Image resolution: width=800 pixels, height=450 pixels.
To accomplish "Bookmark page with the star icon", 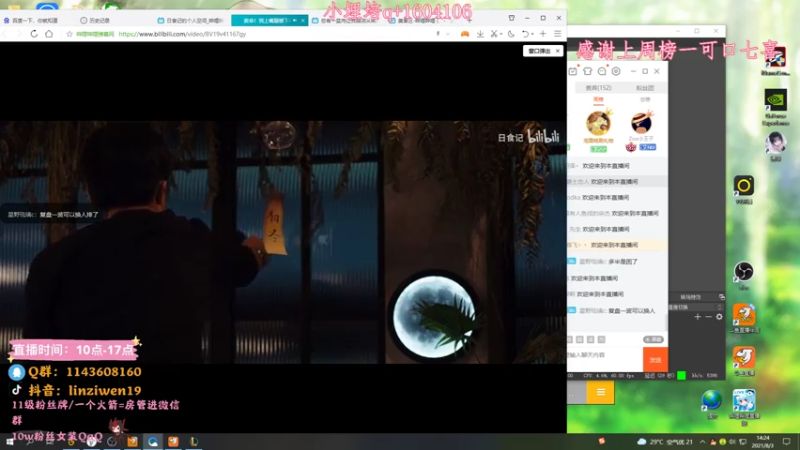I will click(x=69, y=34).
